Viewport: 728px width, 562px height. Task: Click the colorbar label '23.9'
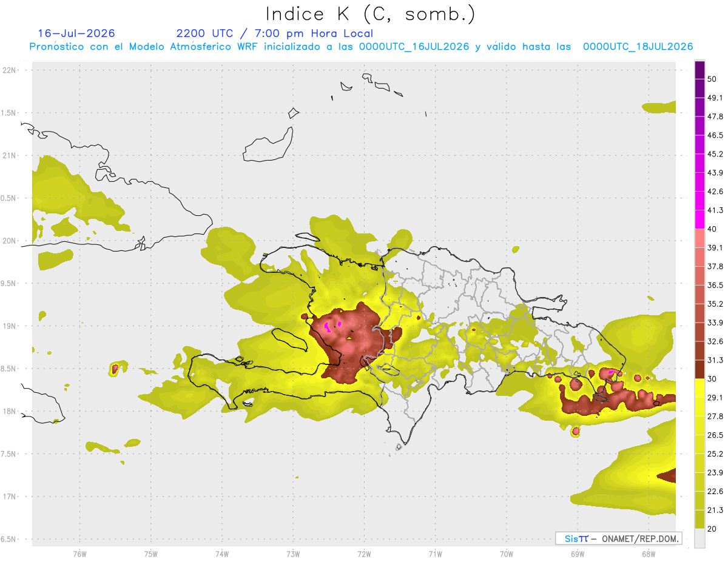(715, 472)
